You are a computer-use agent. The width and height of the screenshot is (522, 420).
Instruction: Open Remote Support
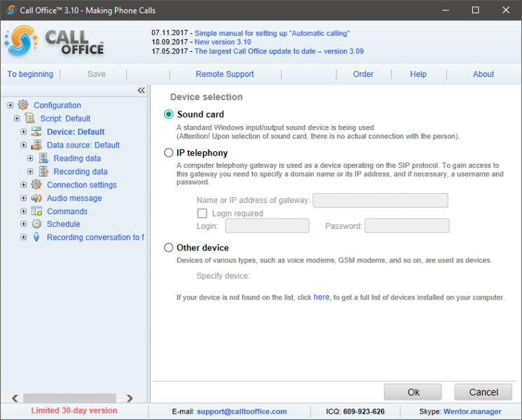pyautogui.click(x=225, y=74)
